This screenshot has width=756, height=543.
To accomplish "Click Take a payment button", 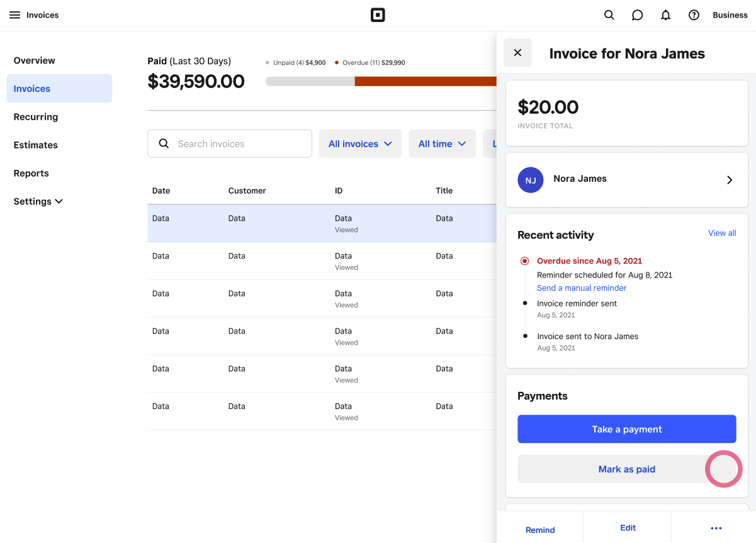I will 626,429.
